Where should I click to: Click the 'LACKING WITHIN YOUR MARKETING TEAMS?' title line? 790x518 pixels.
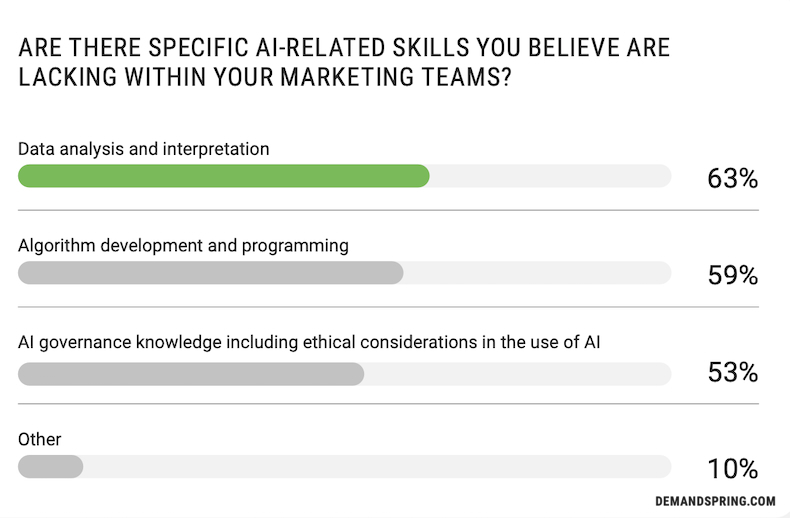click(x=265, y=77)
